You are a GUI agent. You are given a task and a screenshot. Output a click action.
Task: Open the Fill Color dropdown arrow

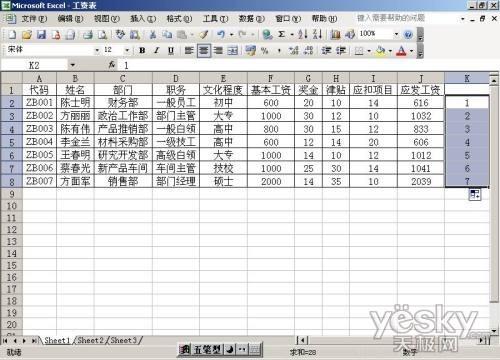(x=390, y=51)
